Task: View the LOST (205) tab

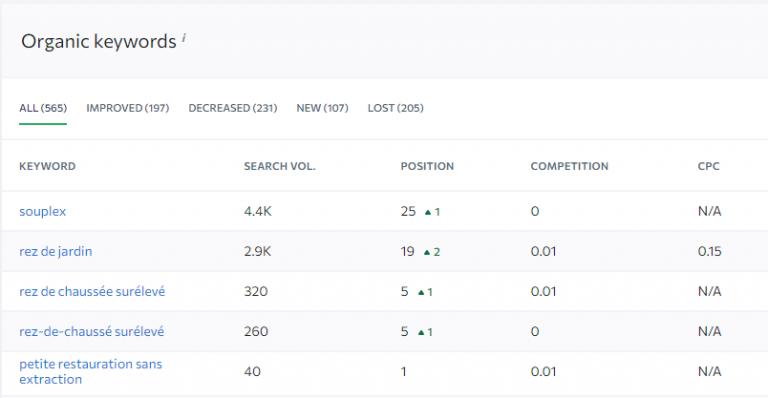Action: point(396,108)
